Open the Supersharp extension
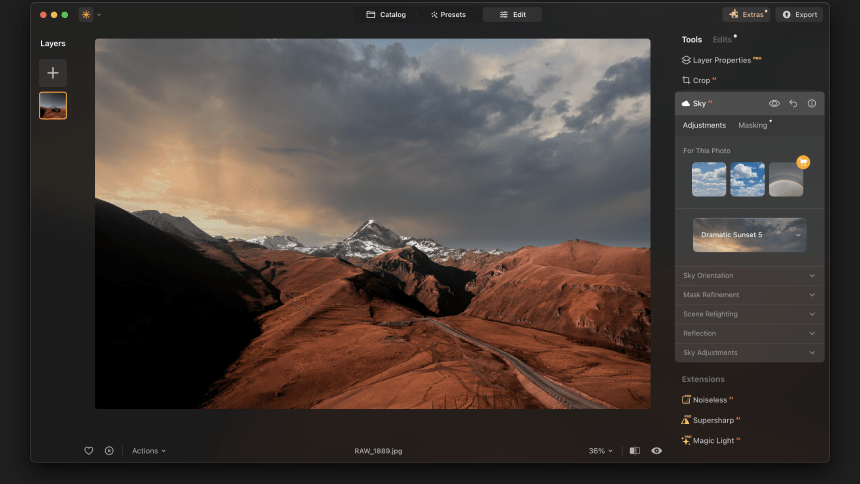Screen dimensions: 860x484 tap(716, 420)
